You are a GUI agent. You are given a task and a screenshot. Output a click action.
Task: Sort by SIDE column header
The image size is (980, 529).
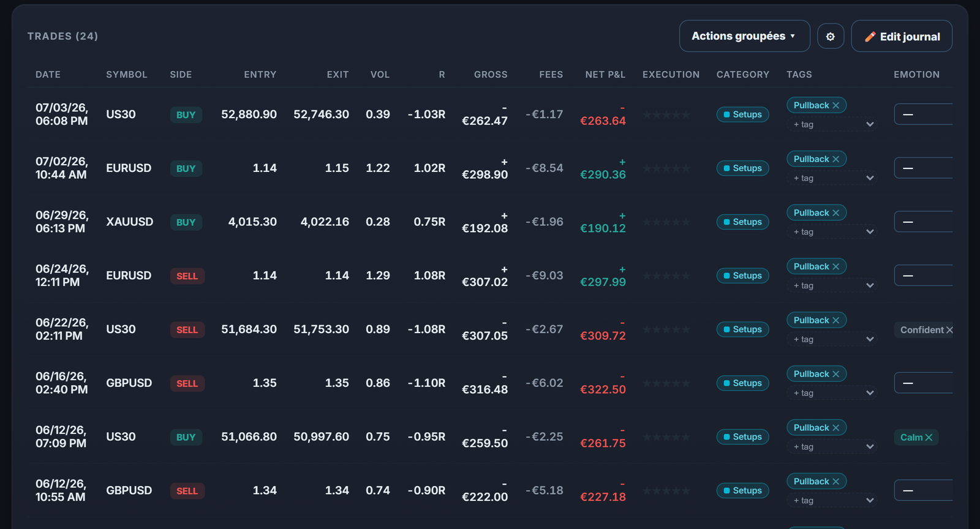coord(181,75)
